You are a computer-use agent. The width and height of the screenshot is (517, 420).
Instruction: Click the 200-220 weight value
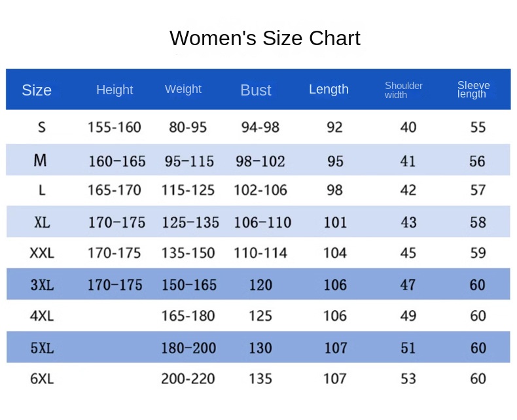coord(188,378)
